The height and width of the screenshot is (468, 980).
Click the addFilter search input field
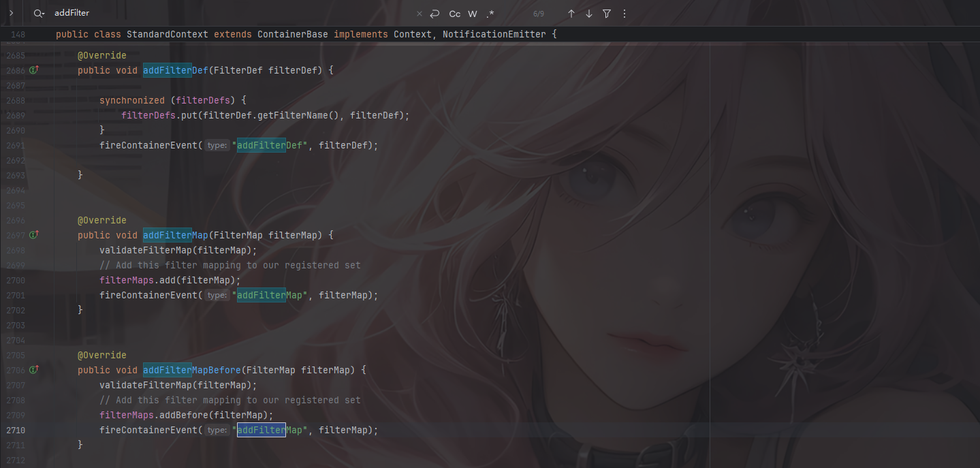(204, 13)
